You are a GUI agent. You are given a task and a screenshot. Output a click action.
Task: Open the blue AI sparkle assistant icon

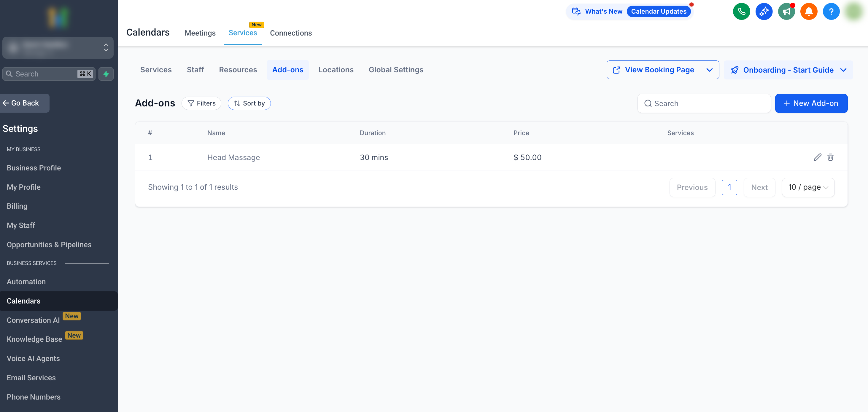pyautogui.click(x=764, y=12)
